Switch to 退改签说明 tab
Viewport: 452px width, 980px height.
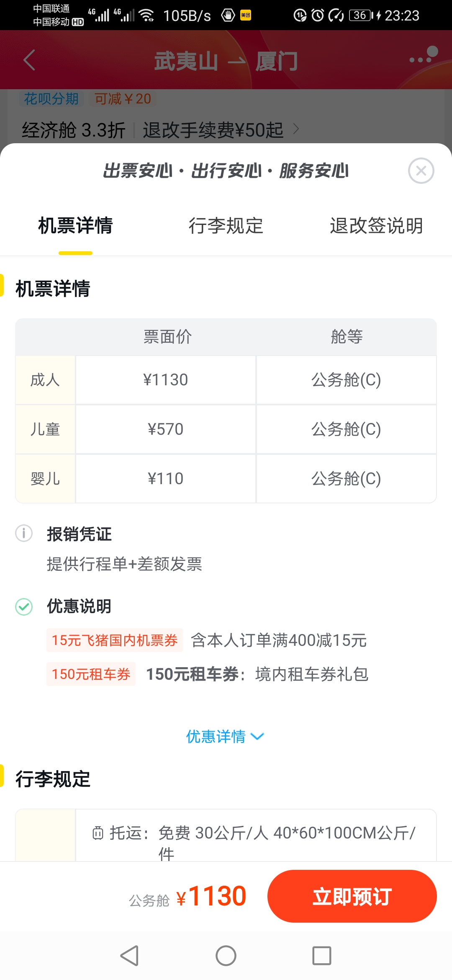tap(376, 226)
